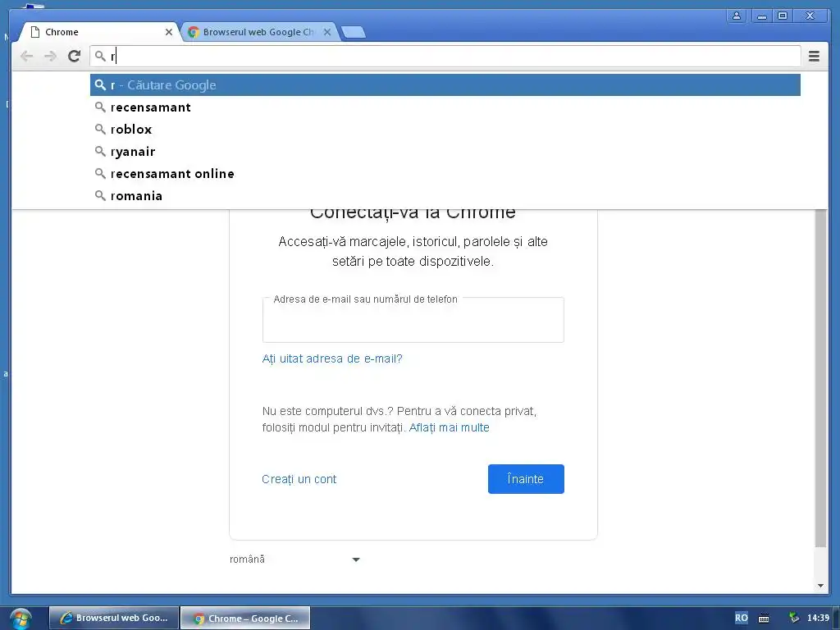Image resolution: width=840 pixels, height=630 pixels.
Task: Open the Windows Start button
Action: (21, 619)
